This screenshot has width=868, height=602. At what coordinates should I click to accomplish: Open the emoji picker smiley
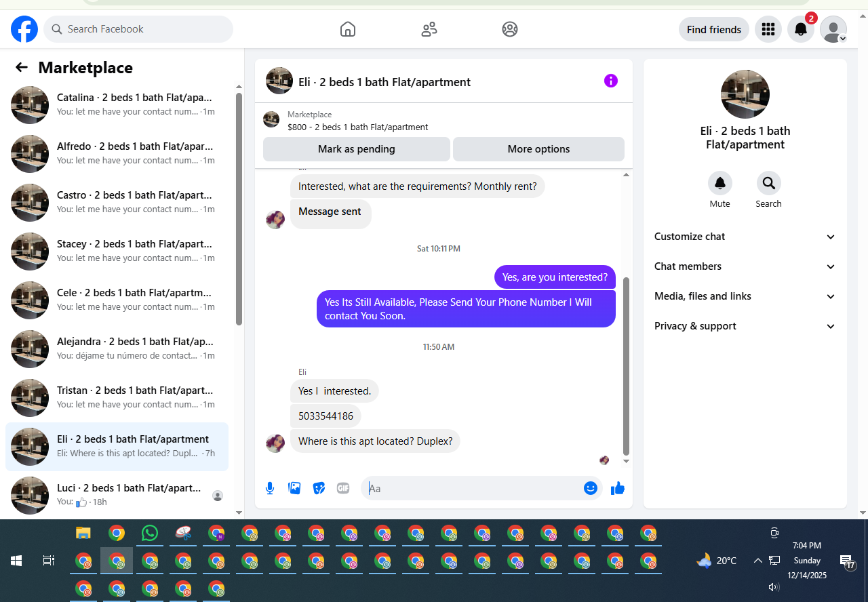[591, 488]
